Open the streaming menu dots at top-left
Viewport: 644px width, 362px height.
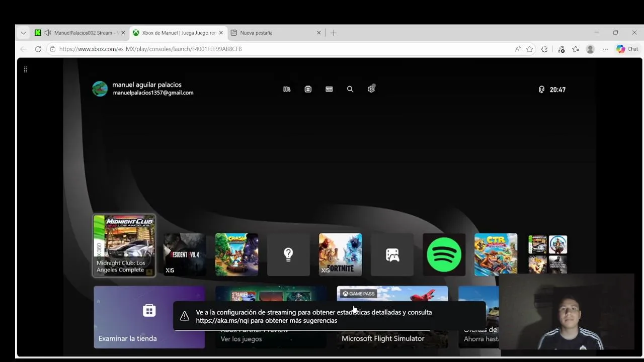tap(25, 69)
